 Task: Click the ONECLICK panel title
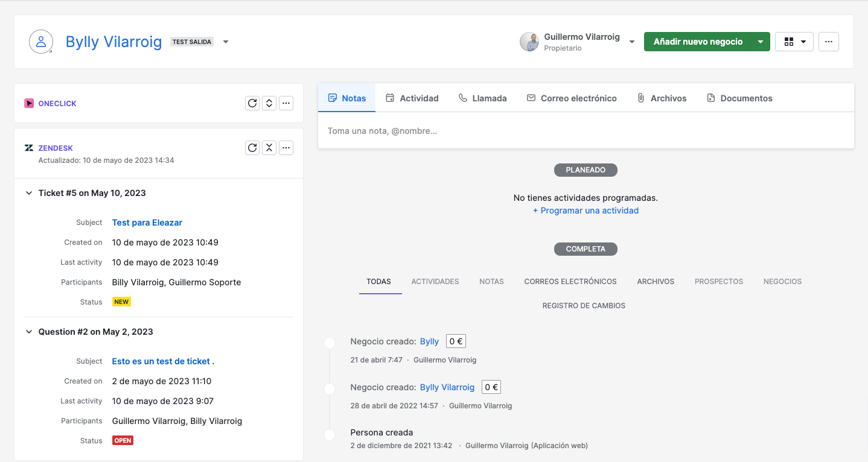pyautogui.click(x=57, y=103)
